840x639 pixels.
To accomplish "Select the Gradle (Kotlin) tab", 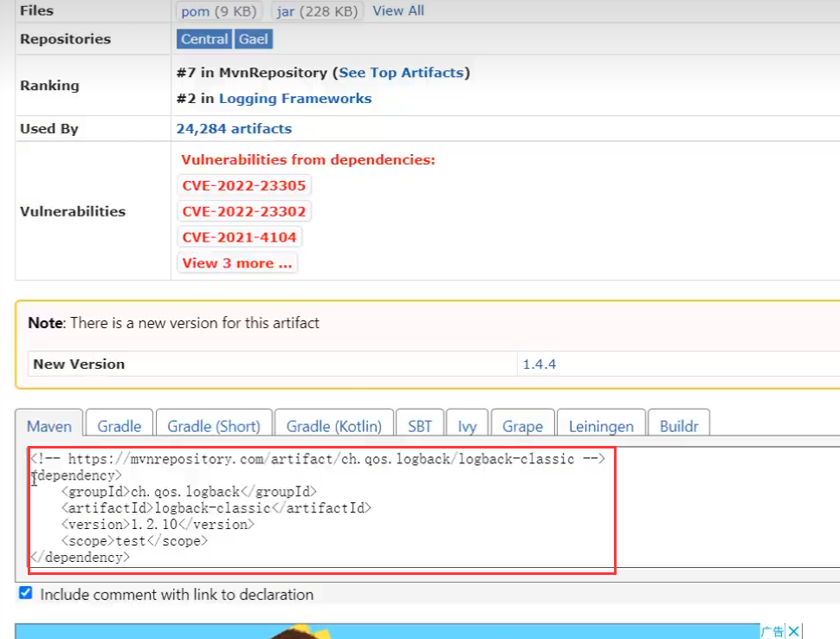I will coord(333,426).
